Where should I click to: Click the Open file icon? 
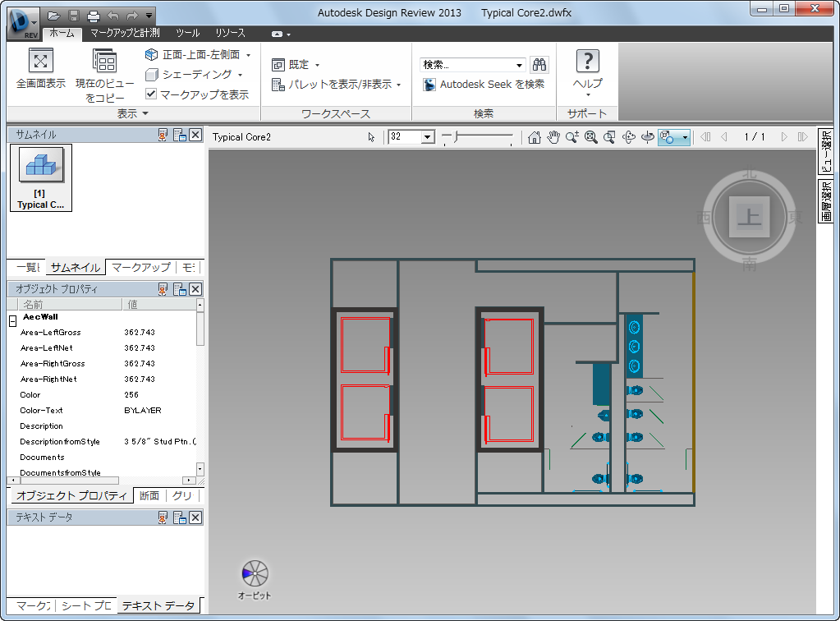[53, 16]
